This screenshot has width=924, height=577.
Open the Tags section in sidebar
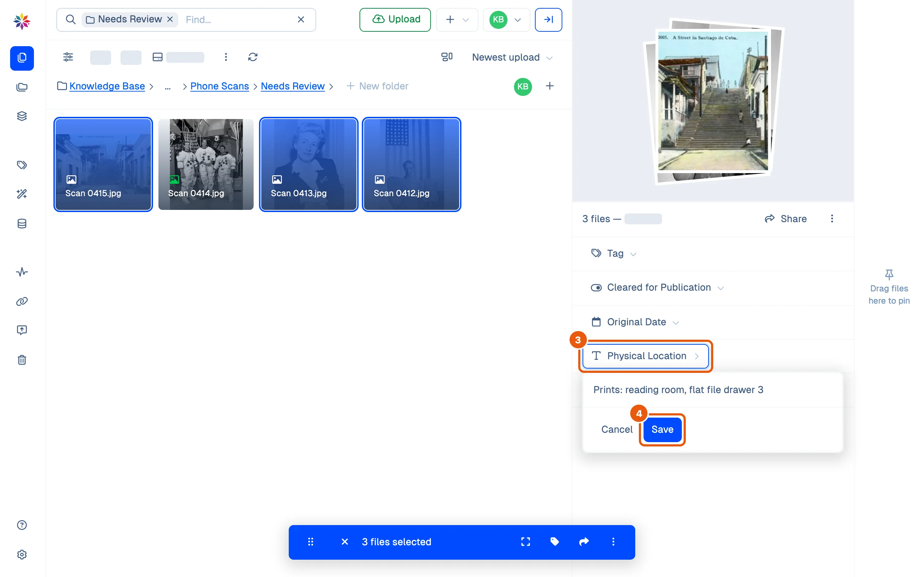(x=22, y=165)
